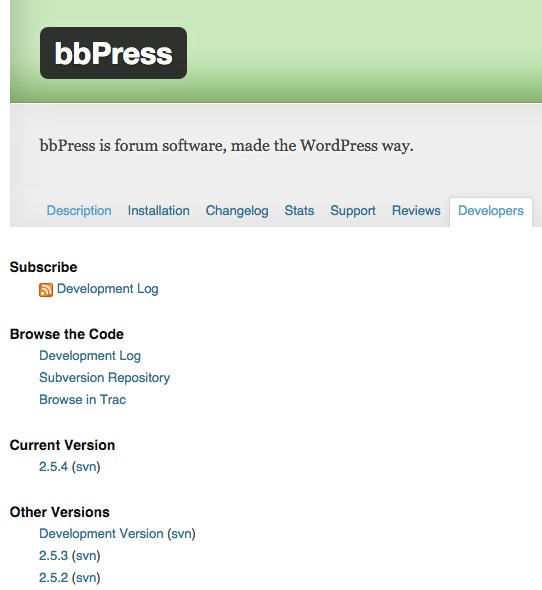This screenshot has width=542, height=590.
Task: Click the bbPress logo banner
Action: point(113,53)
